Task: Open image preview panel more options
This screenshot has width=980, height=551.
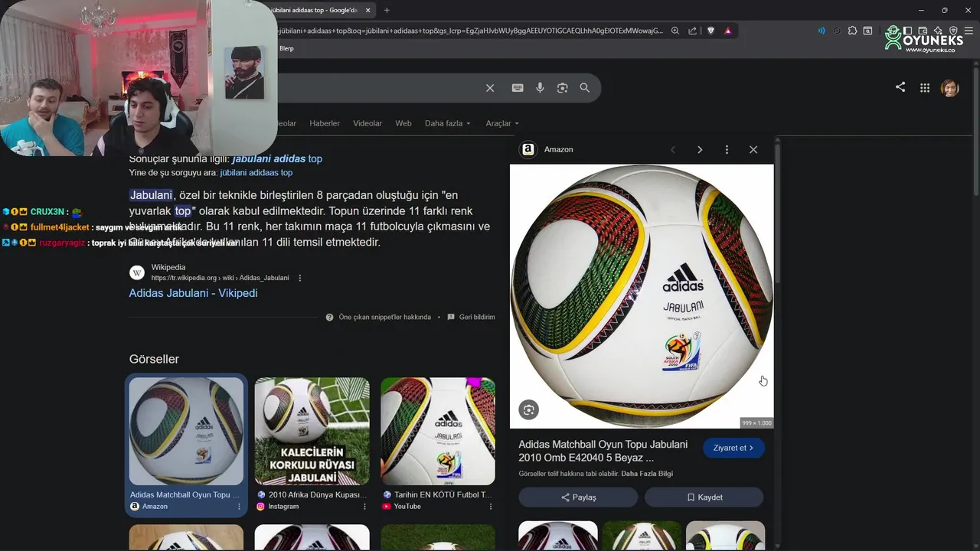Action: tap(727, 150)
